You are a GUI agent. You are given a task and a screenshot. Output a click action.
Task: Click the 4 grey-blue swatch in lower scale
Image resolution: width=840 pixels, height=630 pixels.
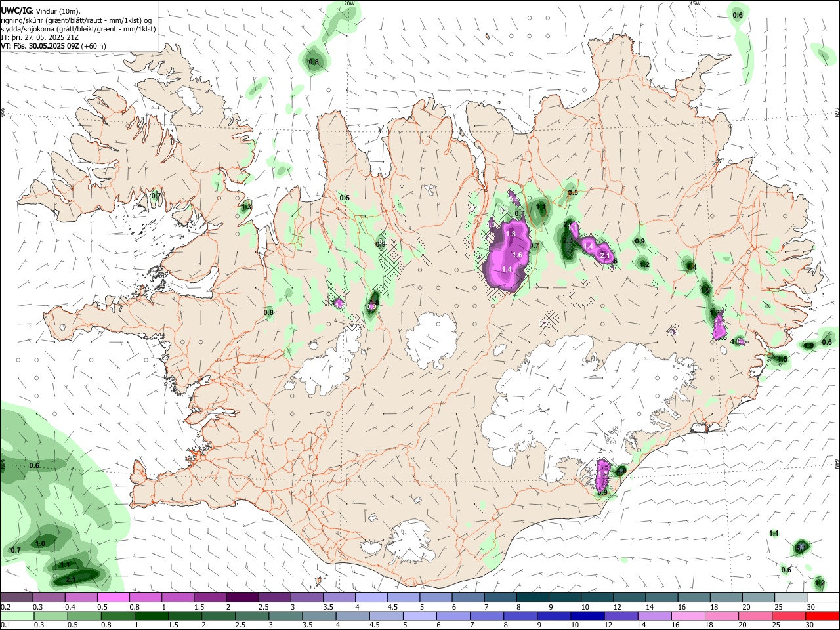[x=353, y=616]
